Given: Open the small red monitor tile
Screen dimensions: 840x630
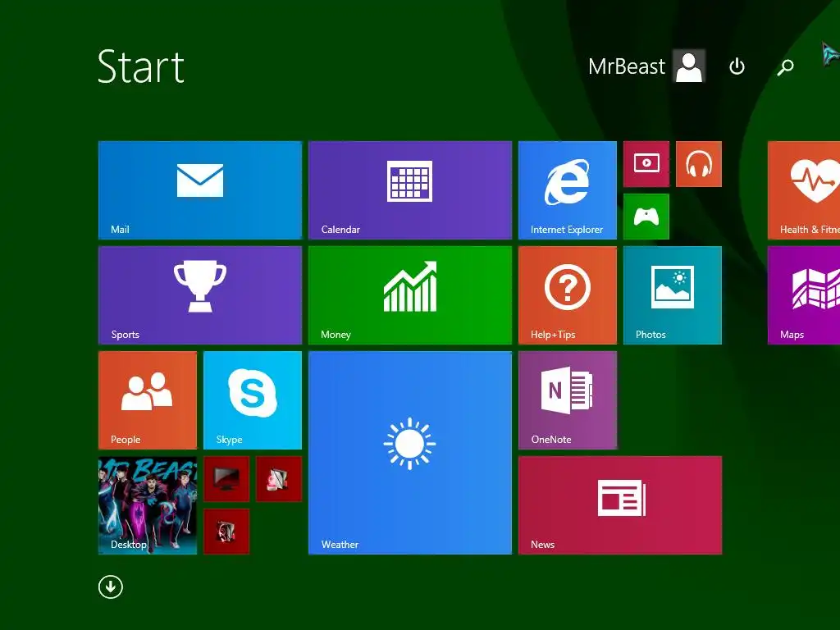Looking at the screenshot, I should pyautogui.click(x=226, y=479).
